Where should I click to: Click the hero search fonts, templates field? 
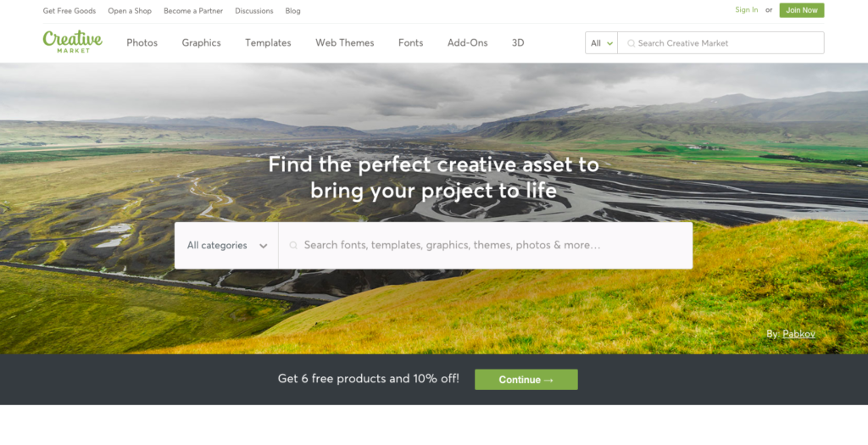click(x=486, y=246)
